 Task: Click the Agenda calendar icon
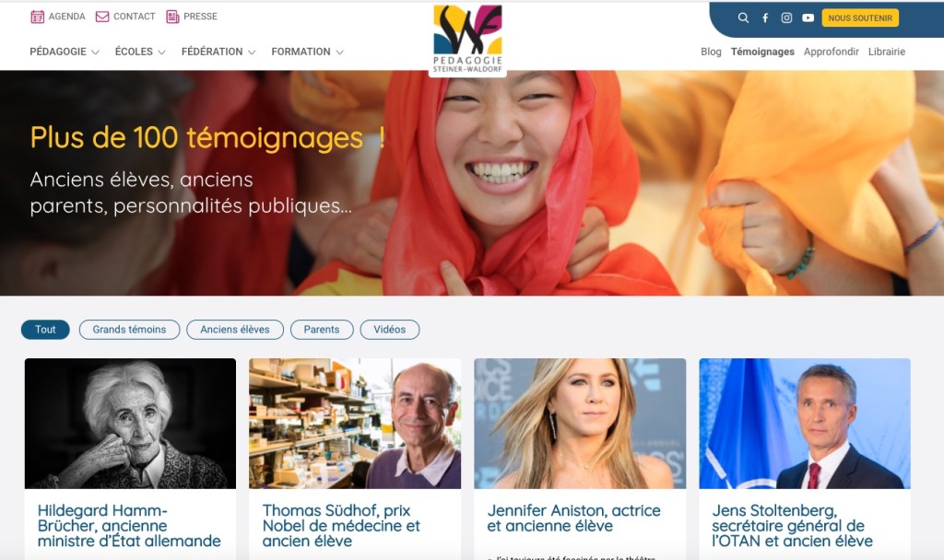pyautogui.click(x=37, y=17)
